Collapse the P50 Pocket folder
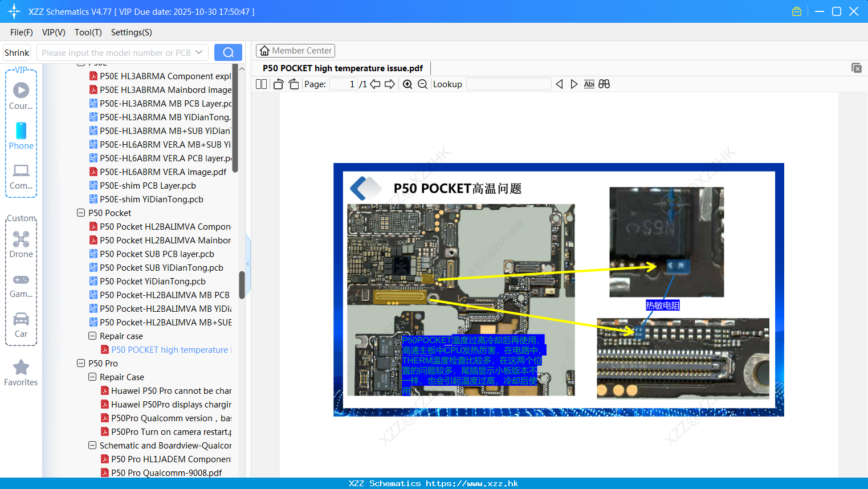Screen dimensions: 868x489 pyautogui.click(x=81, y=213)
